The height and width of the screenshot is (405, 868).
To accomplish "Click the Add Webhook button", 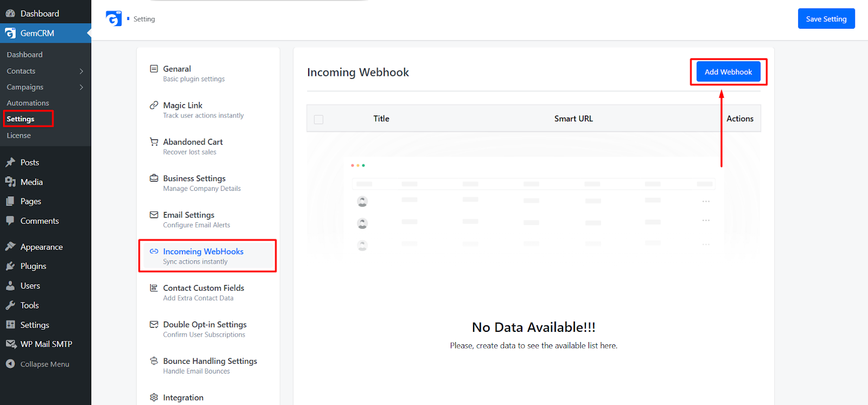I will [x=729, y=72].
